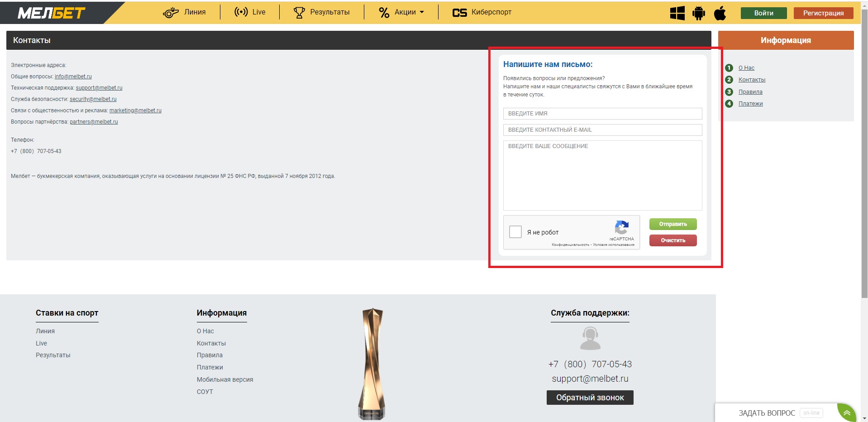Expand the ЗАДАТЬ ВОПРОС chat panel
The width and height of the screenshot is (868, 422).
point(767,413)
